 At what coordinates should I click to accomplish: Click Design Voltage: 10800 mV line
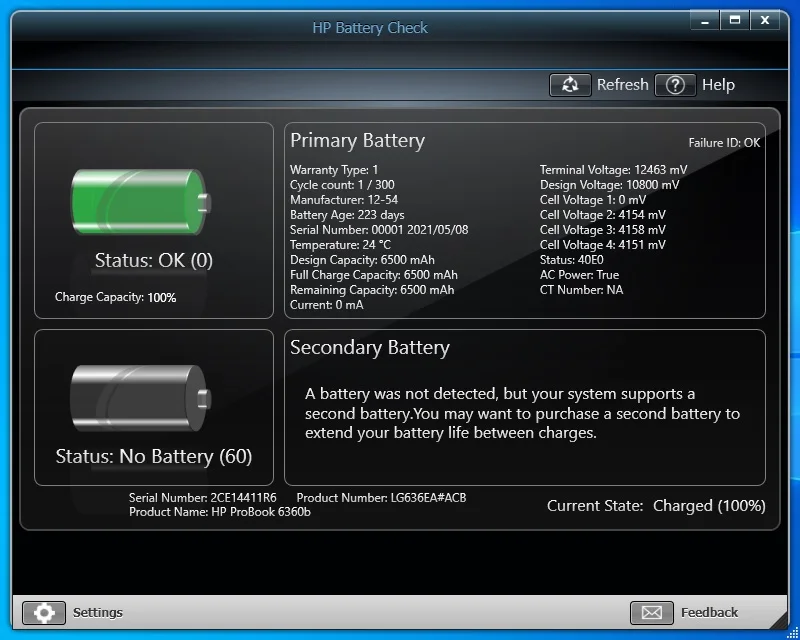tap(610, 185)
